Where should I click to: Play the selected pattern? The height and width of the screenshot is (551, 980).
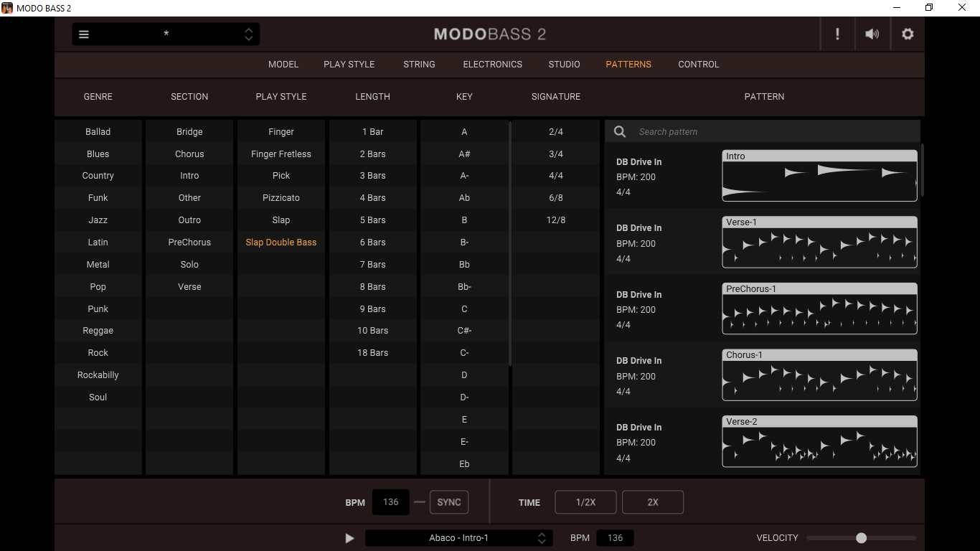[349, 538]
